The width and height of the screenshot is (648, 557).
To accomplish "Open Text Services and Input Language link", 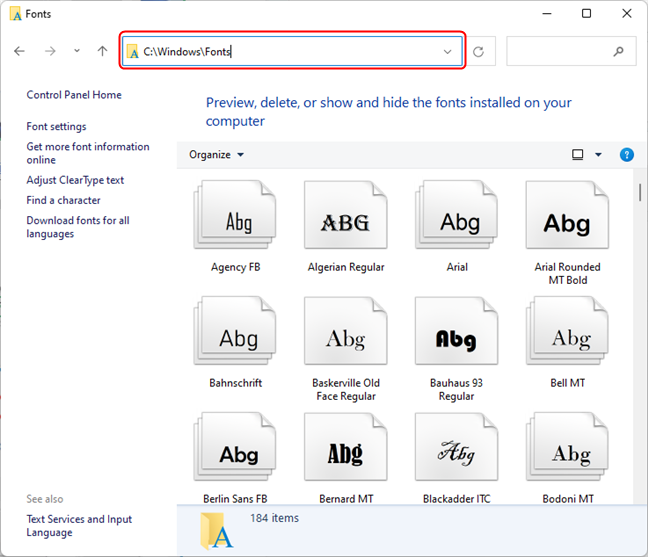I will tap(79, 526).
